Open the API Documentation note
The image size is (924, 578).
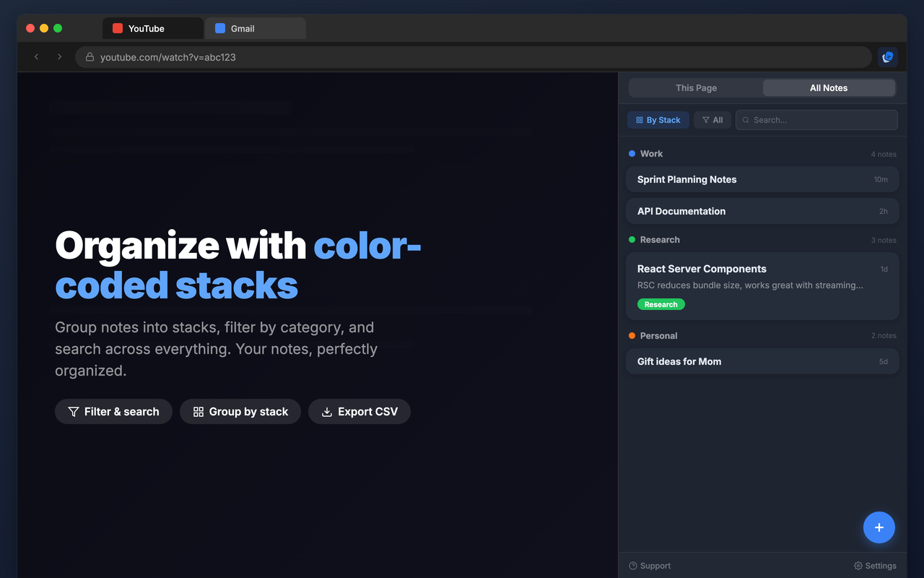[x=762, y=211]
